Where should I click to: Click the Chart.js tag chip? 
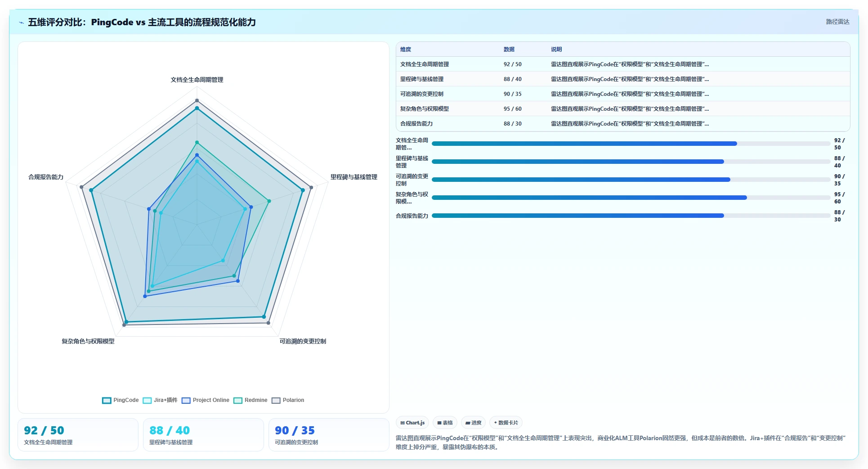point(412,423)
